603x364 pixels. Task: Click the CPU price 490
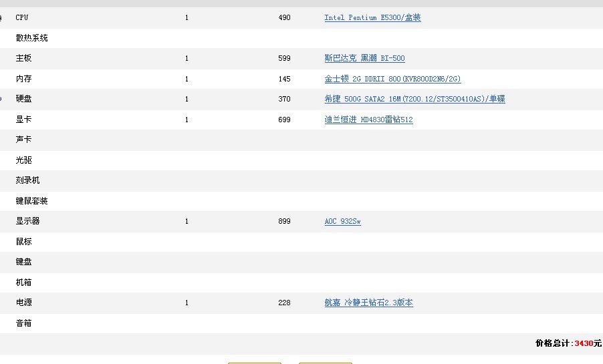click(x=284, y=17)
